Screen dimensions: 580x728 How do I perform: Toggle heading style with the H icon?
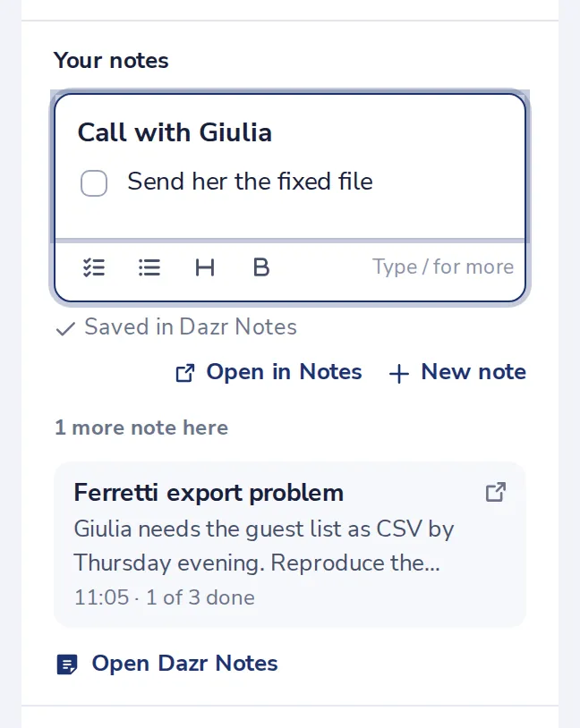click(205, 267)
